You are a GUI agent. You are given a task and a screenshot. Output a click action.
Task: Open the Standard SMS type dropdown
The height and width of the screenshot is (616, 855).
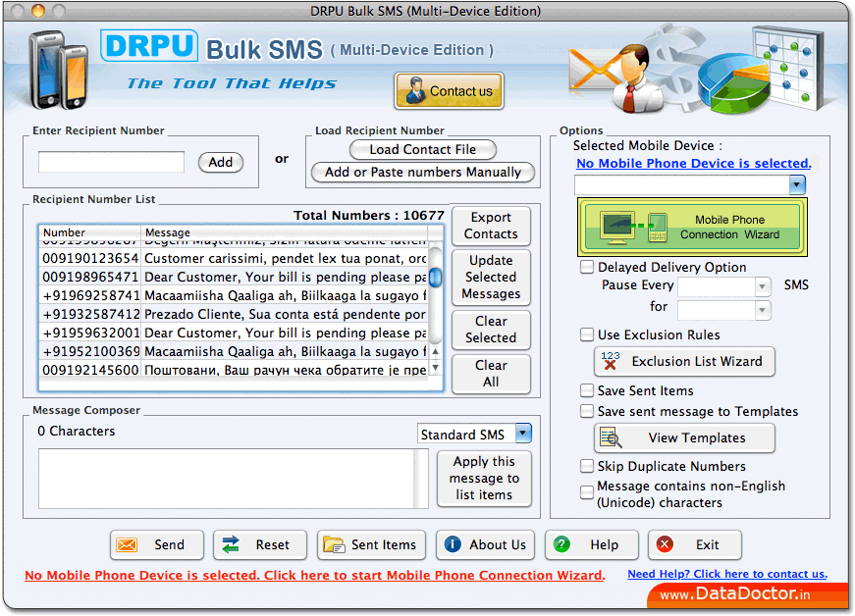(x=523, y=434)
